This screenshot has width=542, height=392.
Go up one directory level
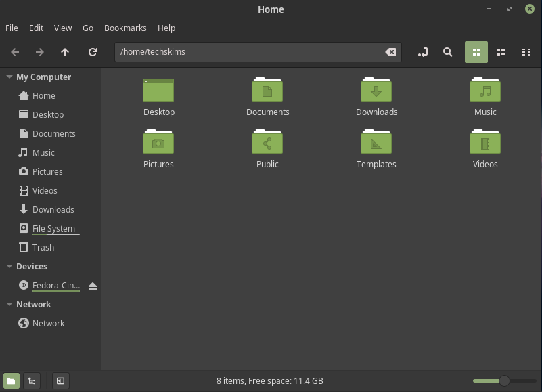(65, 52)
